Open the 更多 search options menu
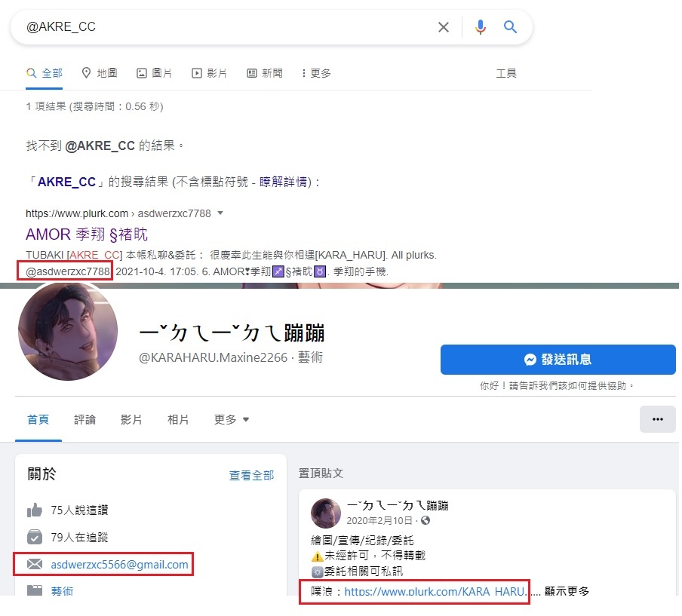This screenshot has width=682, height=616. click(x=316, y=73)
